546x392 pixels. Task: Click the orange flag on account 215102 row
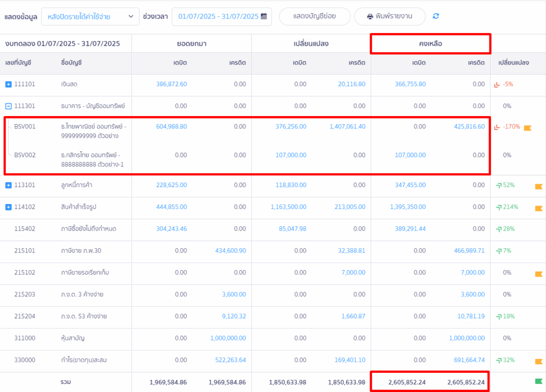pyautogui.click(x=539, y=274)
